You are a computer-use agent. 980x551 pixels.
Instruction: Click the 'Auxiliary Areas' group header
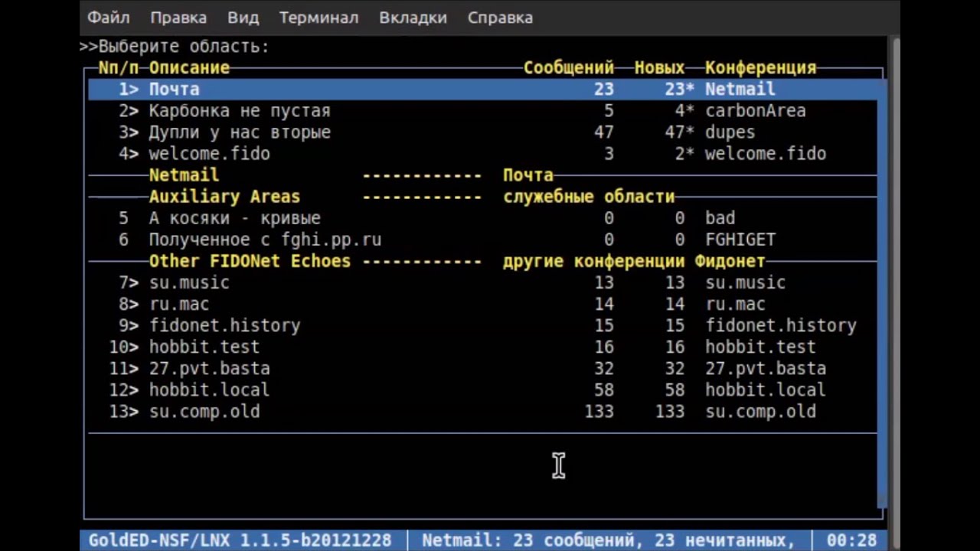coord(224,197)
